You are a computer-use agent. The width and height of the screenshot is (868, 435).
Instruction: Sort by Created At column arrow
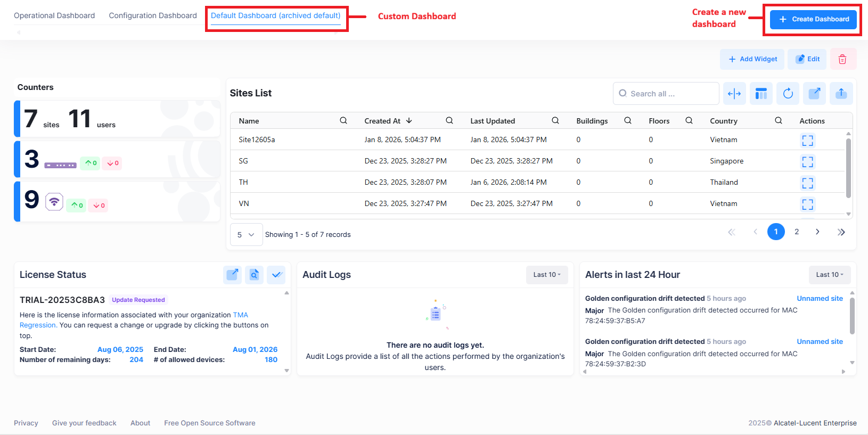(409, 121)
